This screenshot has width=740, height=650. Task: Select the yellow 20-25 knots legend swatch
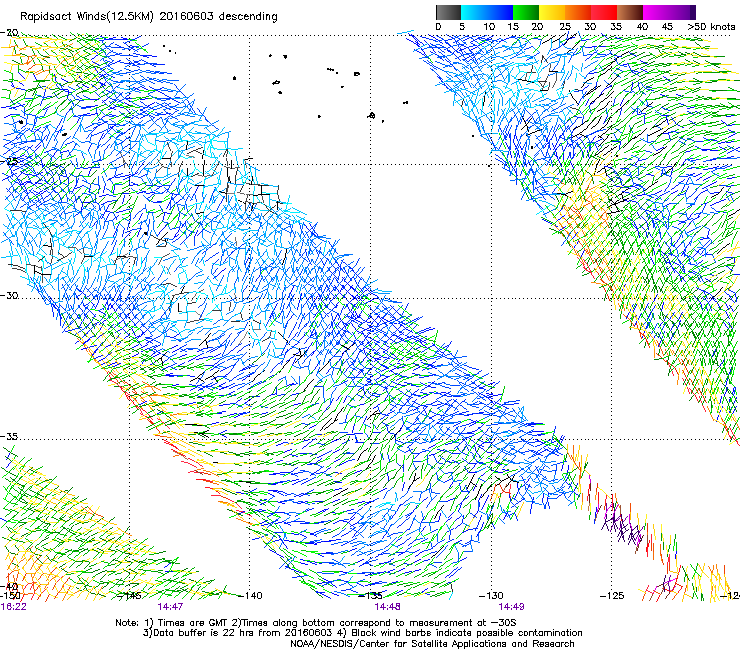pos(552,12)
